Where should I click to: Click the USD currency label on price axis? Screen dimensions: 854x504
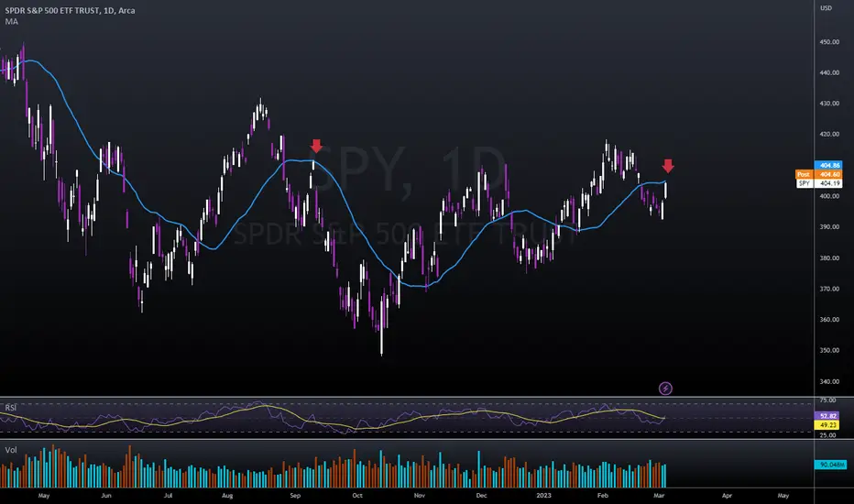coord(827,8)
